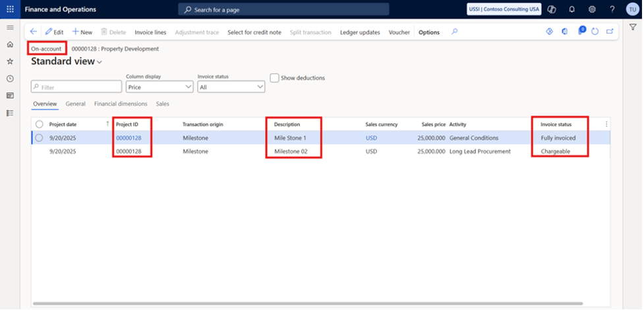
Task: Click the action pane search magnifier
Action: [x=454, y=32]
